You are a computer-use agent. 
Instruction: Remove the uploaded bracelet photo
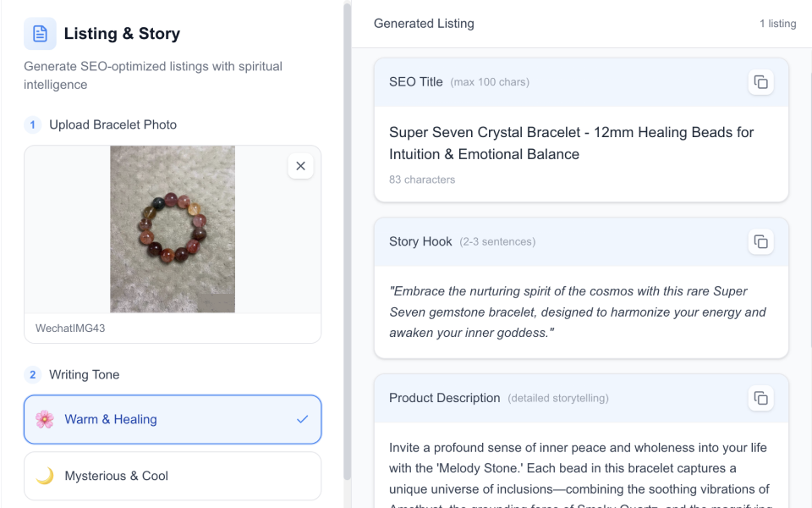(300, 166)
